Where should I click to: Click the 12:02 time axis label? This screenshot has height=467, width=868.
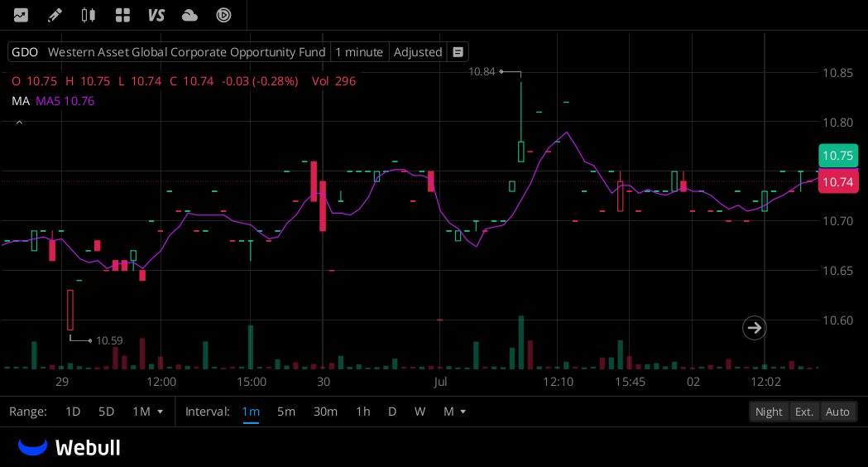[x=765, y=382]
